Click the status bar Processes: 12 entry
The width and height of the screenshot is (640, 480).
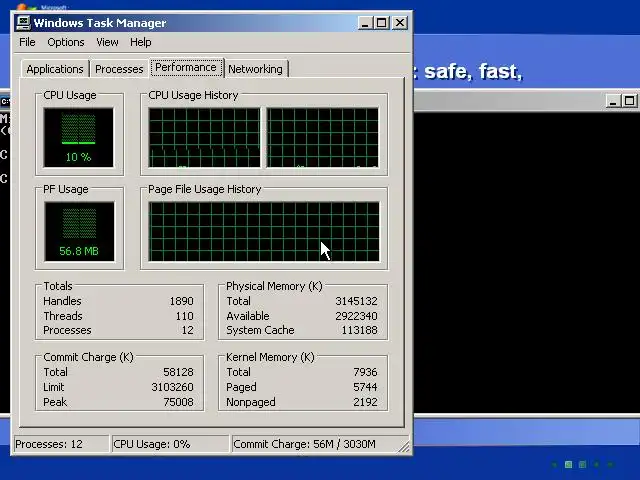pos(62,444)
